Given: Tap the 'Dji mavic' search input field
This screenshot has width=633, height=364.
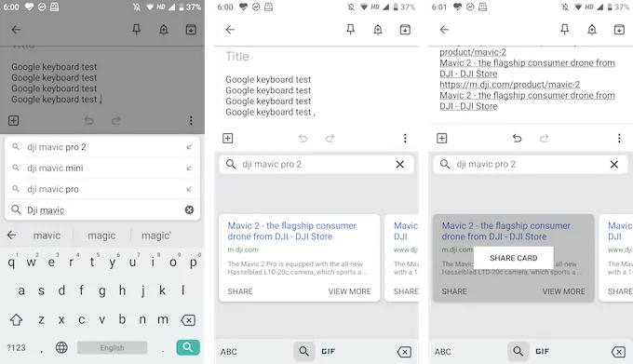Looking at the screenshot, I should (102, 209).
